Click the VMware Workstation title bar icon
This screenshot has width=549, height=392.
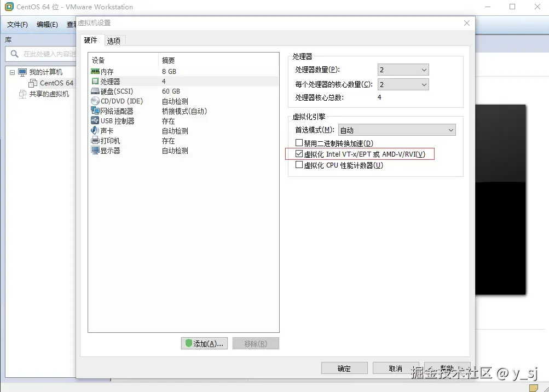click(x=9, y=7)
